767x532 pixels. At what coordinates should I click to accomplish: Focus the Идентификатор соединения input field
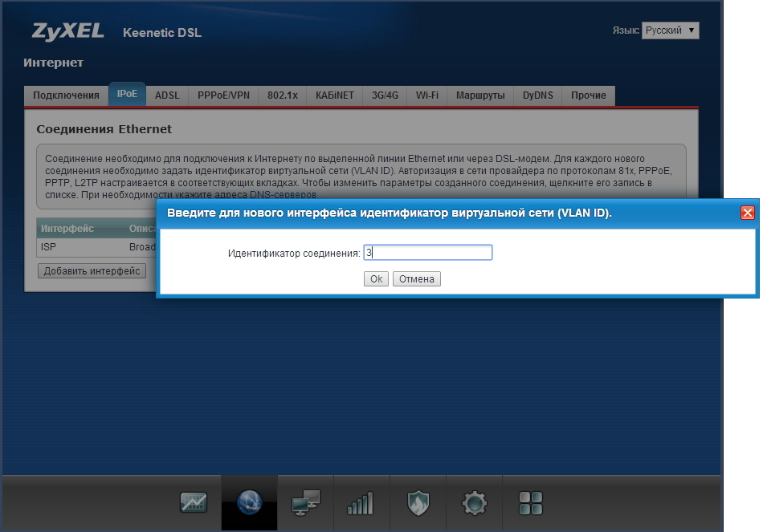click(427, 253)
